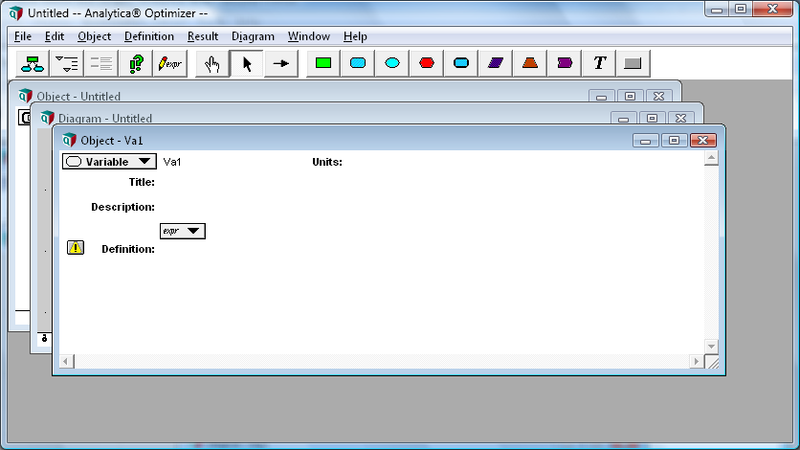
Task: Click the Va1 identifier field
Action: coord(172,162)
